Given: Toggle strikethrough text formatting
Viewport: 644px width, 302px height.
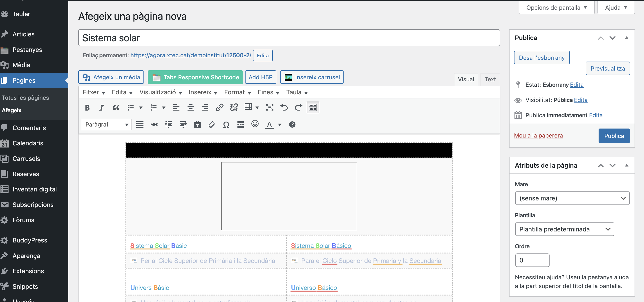Looking at the screenshot, I should [154, 125].
